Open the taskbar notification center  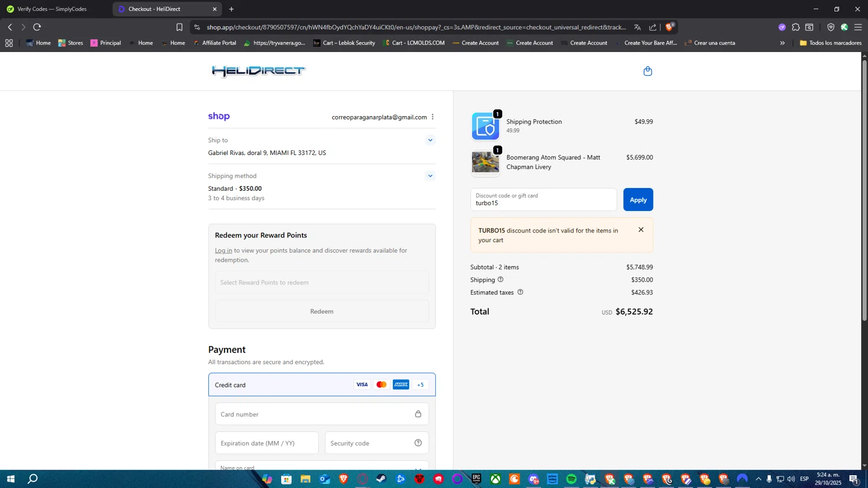coord(854,479)
